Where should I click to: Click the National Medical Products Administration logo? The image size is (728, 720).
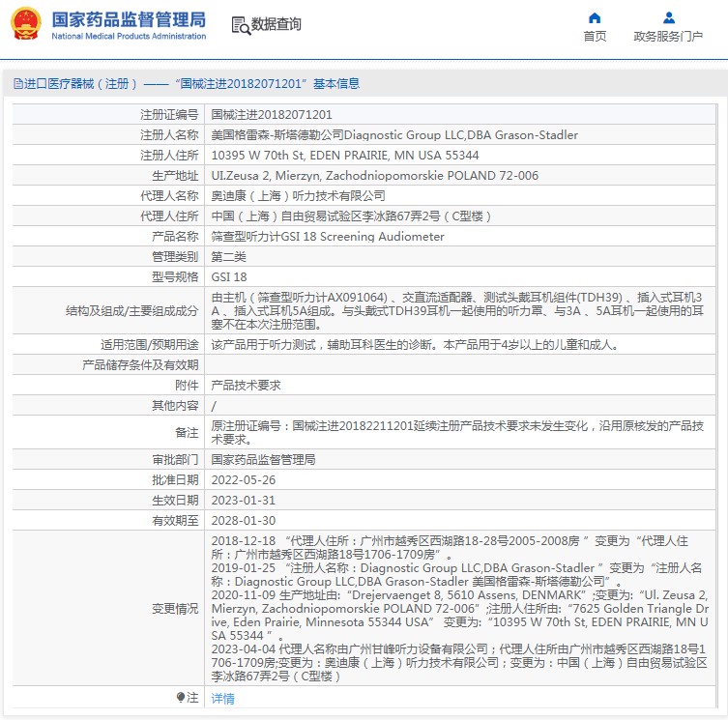click(108, 24)
